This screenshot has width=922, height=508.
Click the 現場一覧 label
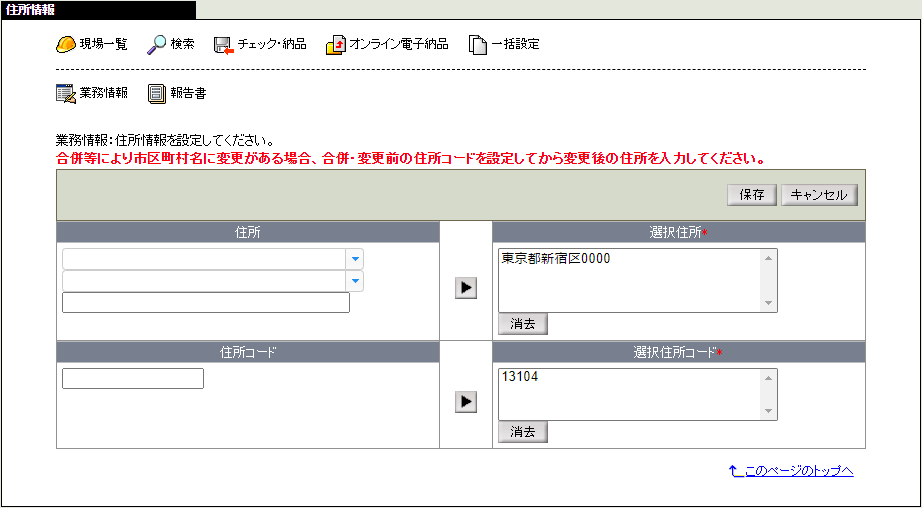click(103, 44)
